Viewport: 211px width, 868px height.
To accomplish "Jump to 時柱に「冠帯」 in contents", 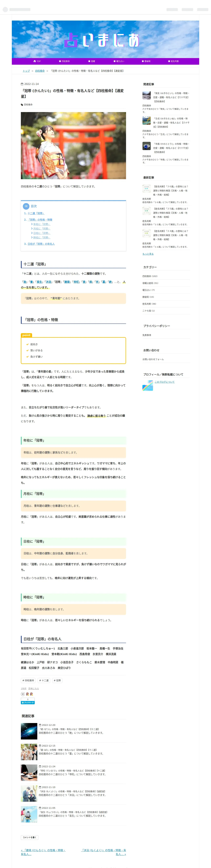I will point(42,238).
